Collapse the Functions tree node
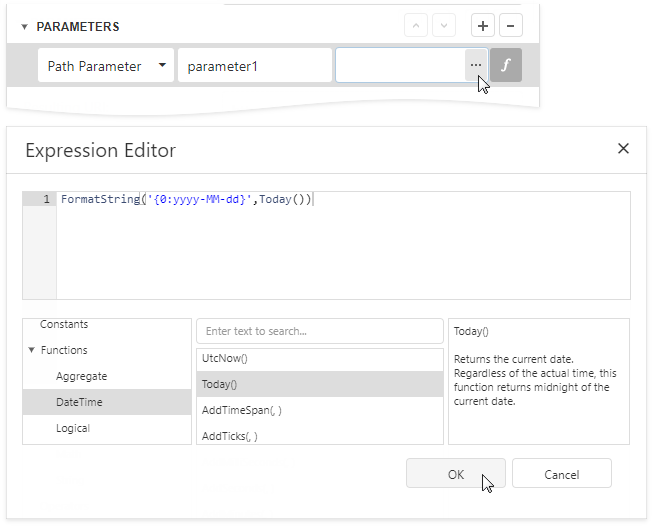This screenshot has height=527, width=653. tap(31, 351)
